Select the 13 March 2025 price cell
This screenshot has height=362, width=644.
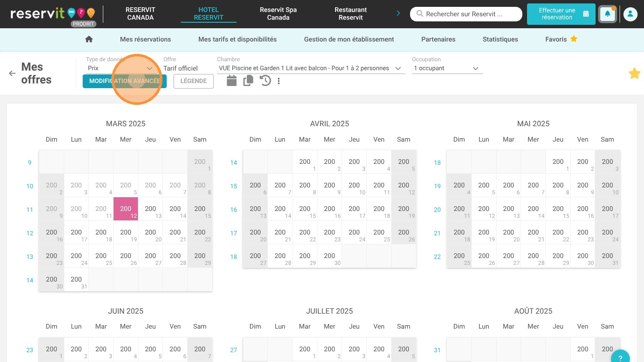tap(150, 209)
